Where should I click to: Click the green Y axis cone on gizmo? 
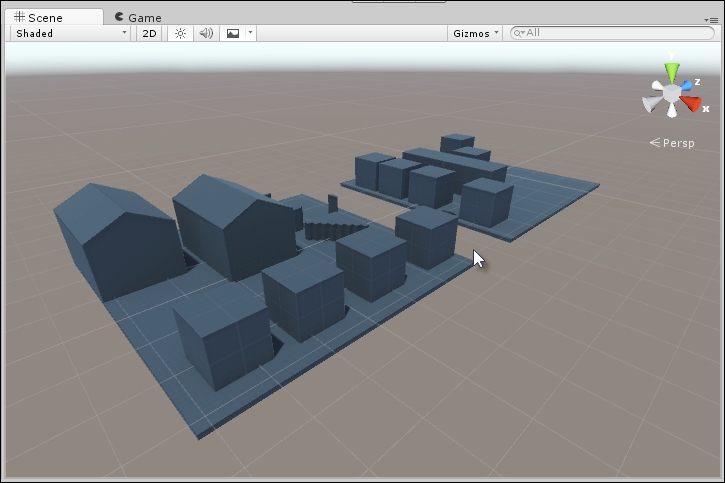click(673, 72)
